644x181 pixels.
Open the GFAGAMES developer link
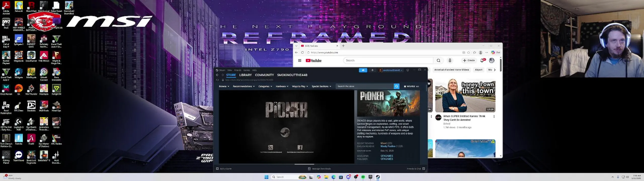point(387,156)
